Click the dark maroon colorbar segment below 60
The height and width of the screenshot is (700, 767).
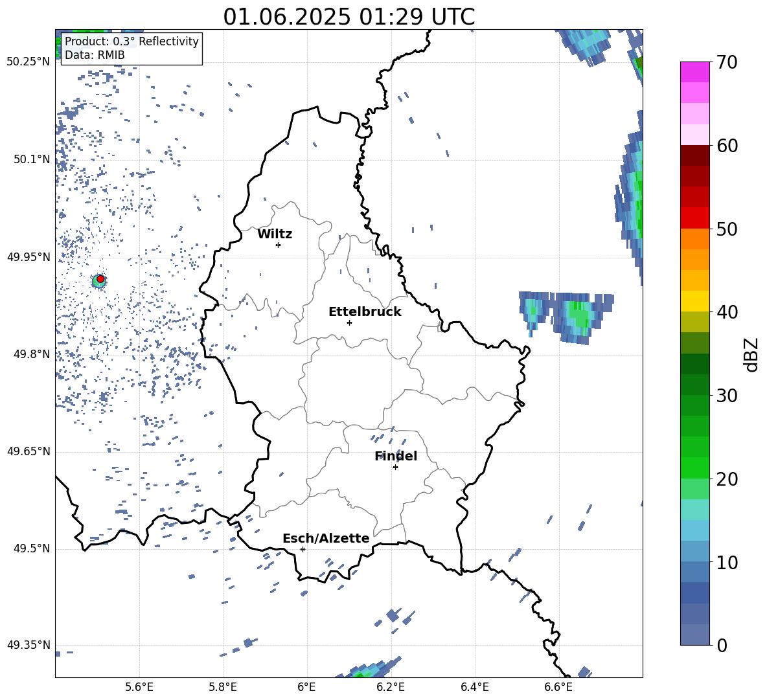tap(694, 155)
